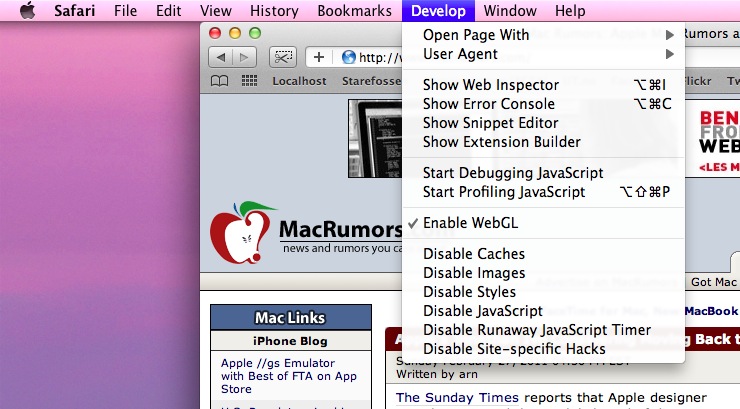Click the yellow minimize window button
Image resolution: width=740 pixels, height=409 pixels.
pos(235,33)
